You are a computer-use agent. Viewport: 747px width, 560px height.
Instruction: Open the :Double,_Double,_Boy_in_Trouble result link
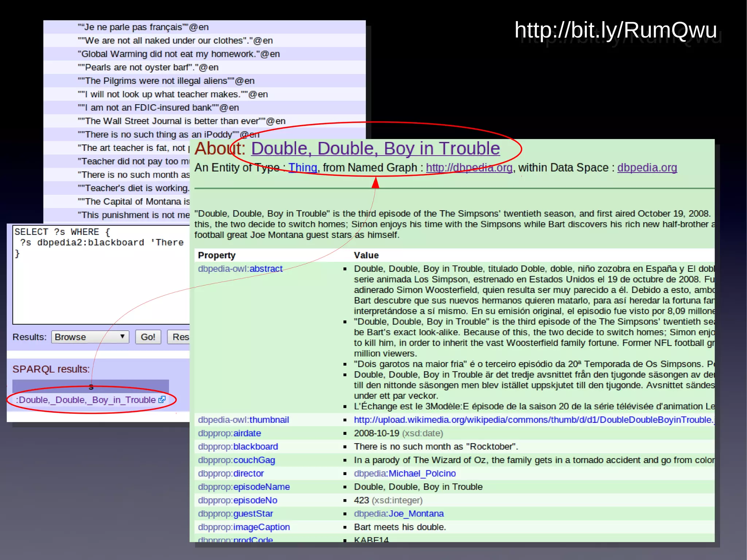click(85, 400)
